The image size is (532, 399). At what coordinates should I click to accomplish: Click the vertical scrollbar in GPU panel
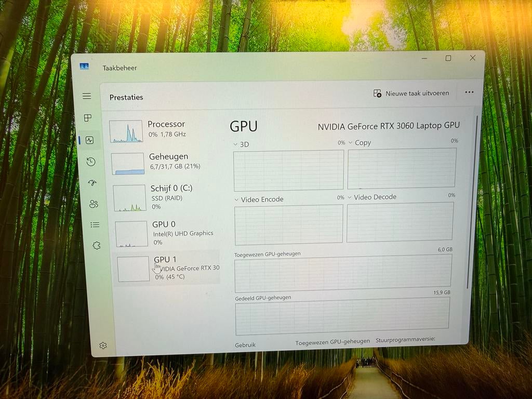point(471,203)
